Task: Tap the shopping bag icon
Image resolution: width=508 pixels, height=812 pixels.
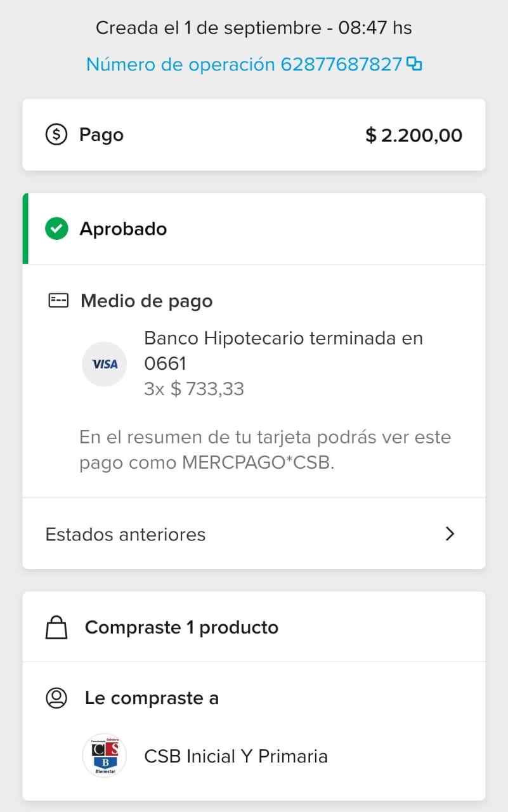Action: [56, 628]
